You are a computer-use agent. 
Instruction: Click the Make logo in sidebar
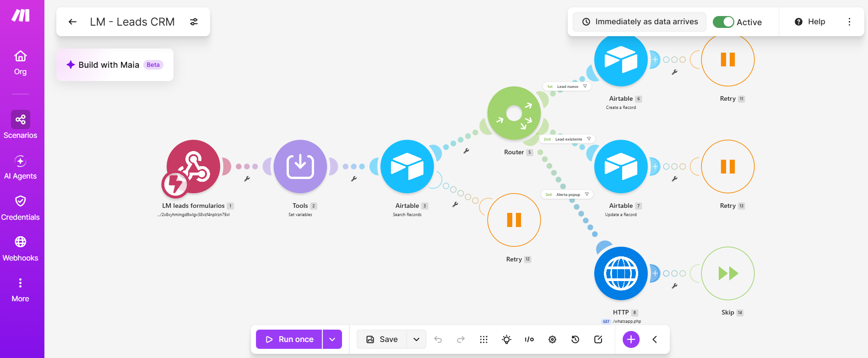21,15
